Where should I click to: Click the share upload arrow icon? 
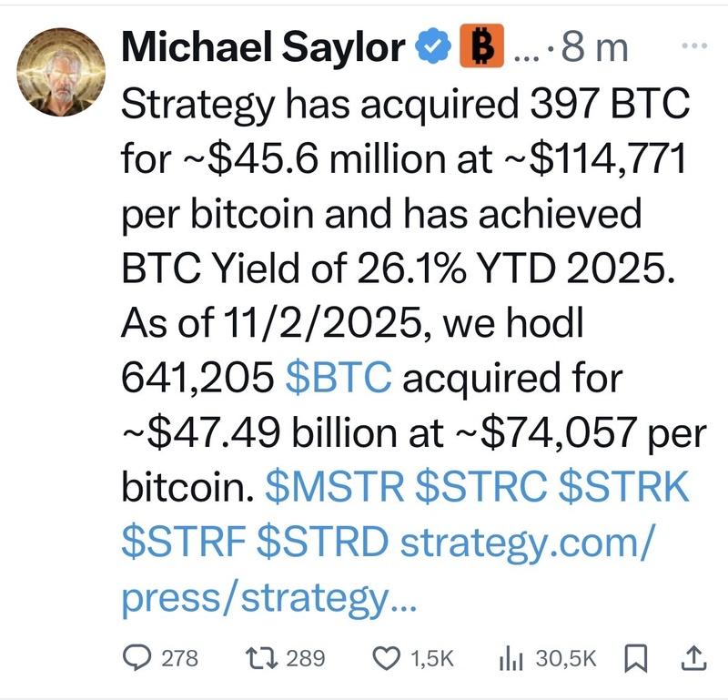point(691,657)
